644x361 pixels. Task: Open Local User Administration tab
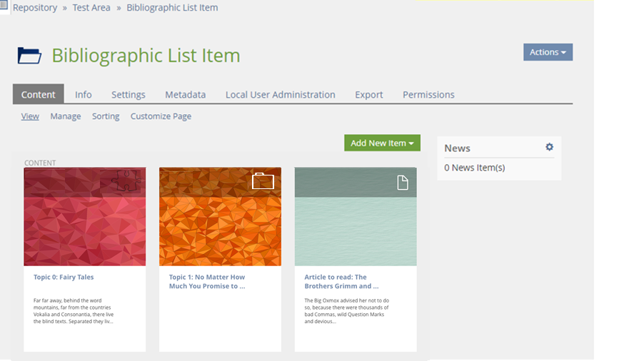coord(280,94)
